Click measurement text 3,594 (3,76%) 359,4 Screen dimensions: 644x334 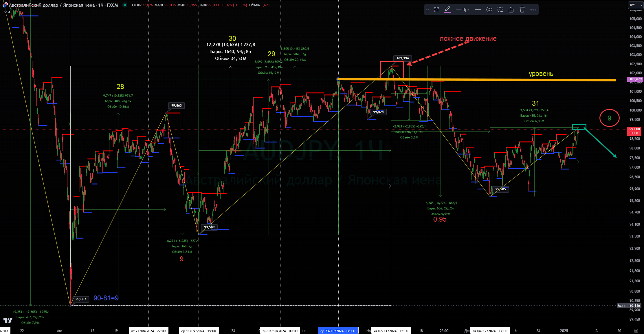(x=534, y=110)
